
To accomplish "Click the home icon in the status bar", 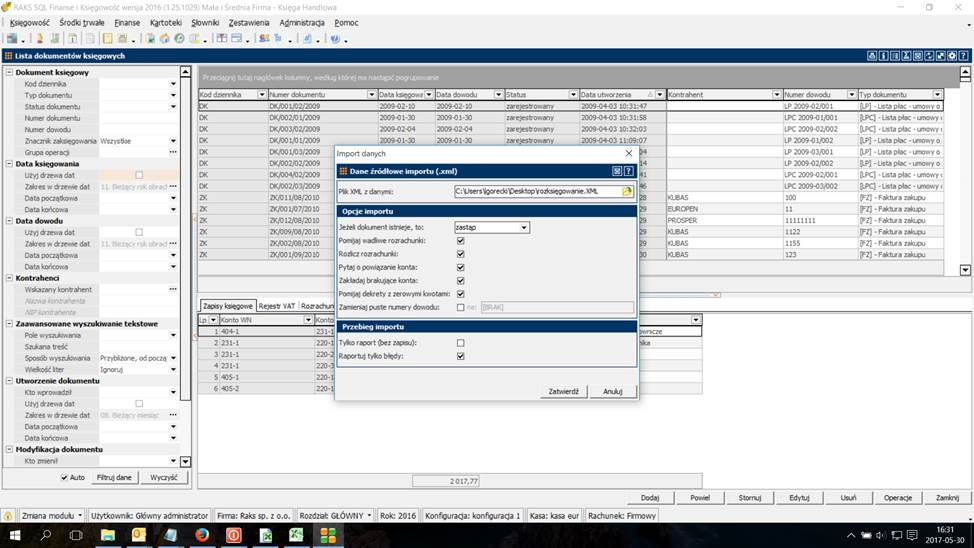I will click(8, 516).
